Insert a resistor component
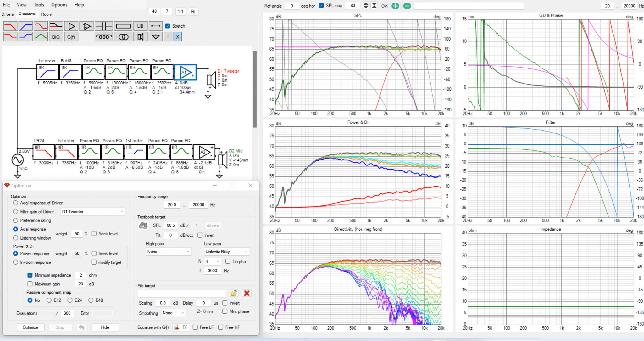The image size is (644, 341). click(x=123, y=26)
